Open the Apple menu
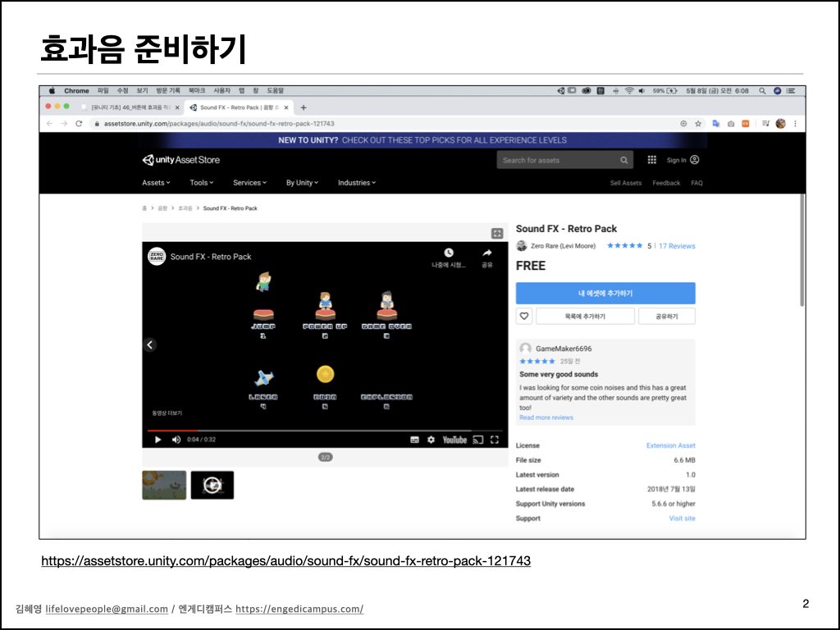 (52, 91)
